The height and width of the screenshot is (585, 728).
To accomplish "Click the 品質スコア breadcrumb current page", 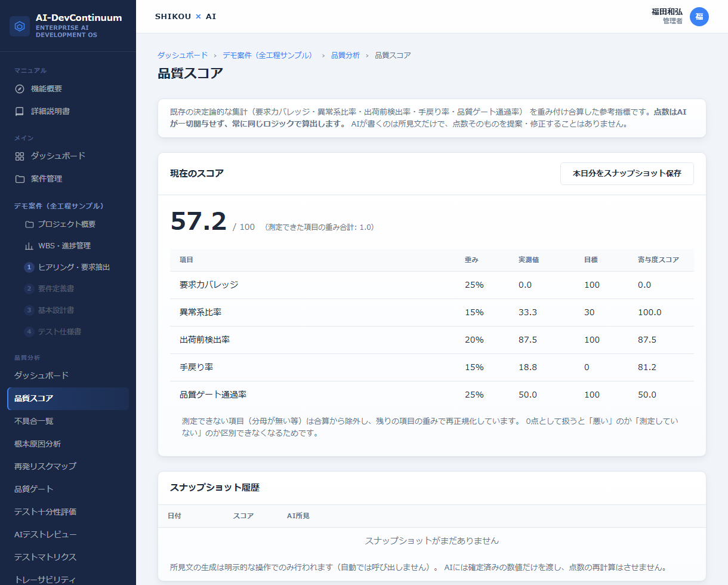I will click(x=393, y=55).
